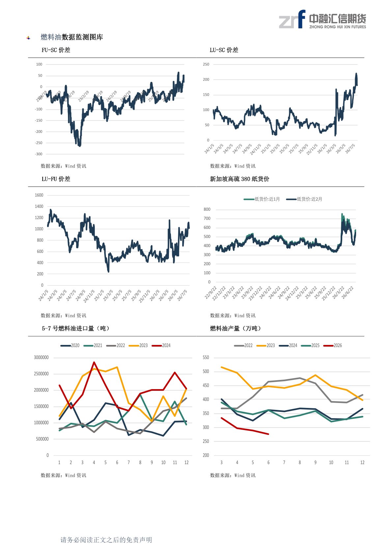392x555 pixels.
Task: Click the FU-SC 价差 chart title
Action: coord(56,50)
